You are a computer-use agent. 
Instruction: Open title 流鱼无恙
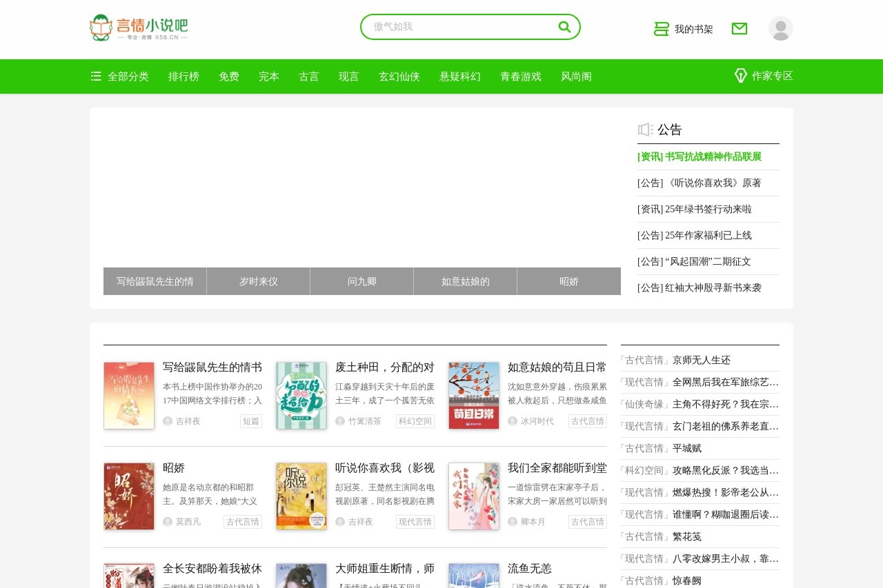(x=530, y=569)
